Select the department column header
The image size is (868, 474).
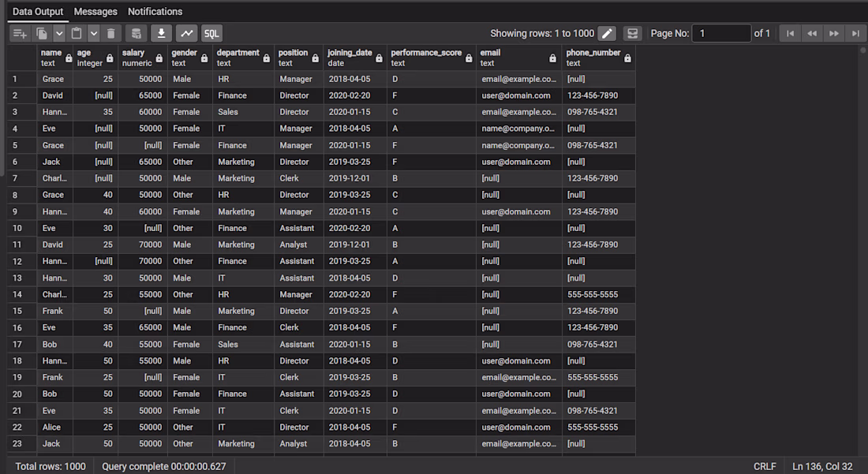[243, 58]
